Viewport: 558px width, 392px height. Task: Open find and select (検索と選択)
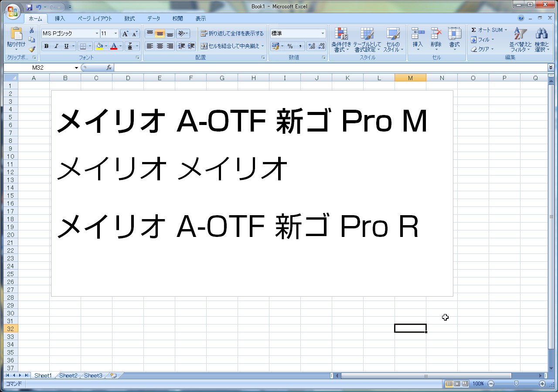point(542,40)
